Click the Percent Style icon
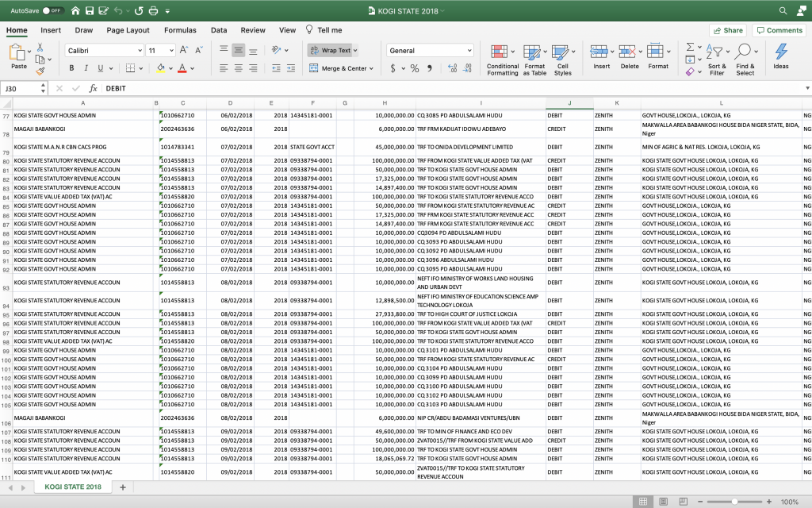The width and height of the screenshot is (812, 508). click(414, 68)
